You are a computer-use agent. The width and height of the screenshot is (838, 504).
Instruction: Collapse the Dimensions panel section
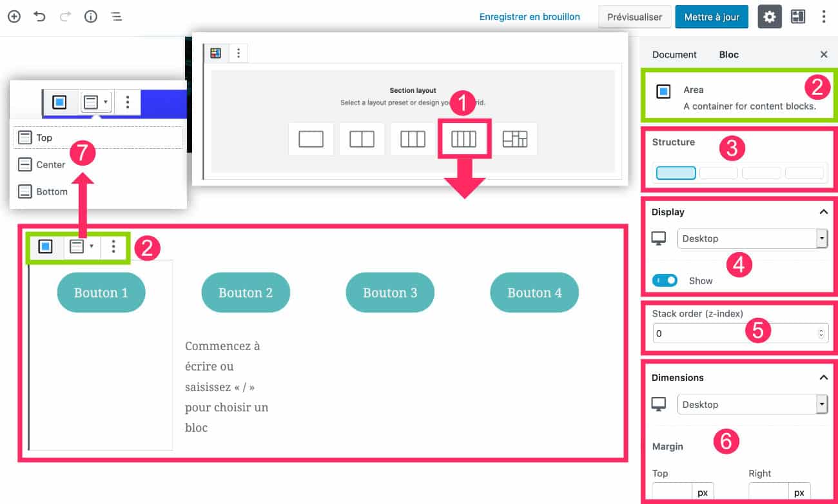coord(823,378)
